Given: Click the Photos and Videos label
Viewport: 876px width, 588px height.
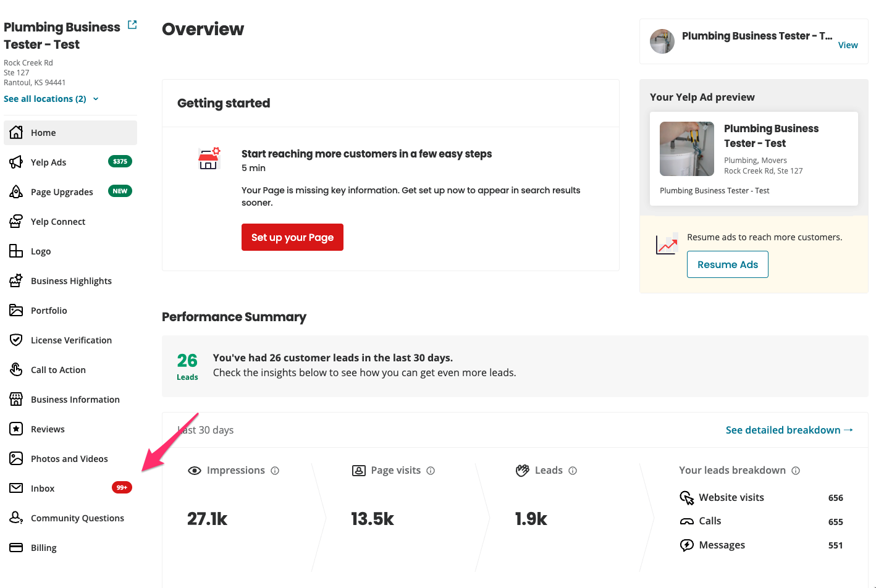Looking at the screenshot, I should (69, 459).
